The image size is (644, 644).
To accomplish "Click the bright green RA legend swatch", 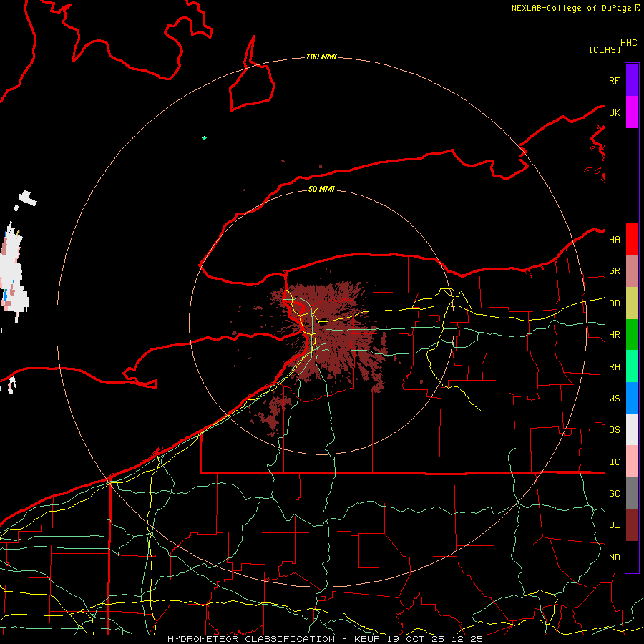I will 632,366.
